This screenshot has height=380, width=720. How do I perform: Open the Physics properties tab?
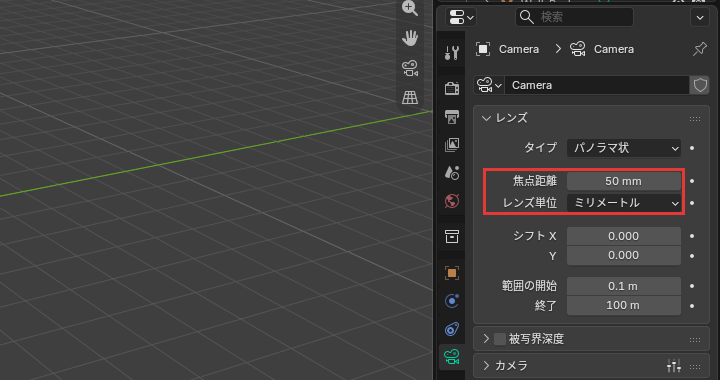(452, 301)
